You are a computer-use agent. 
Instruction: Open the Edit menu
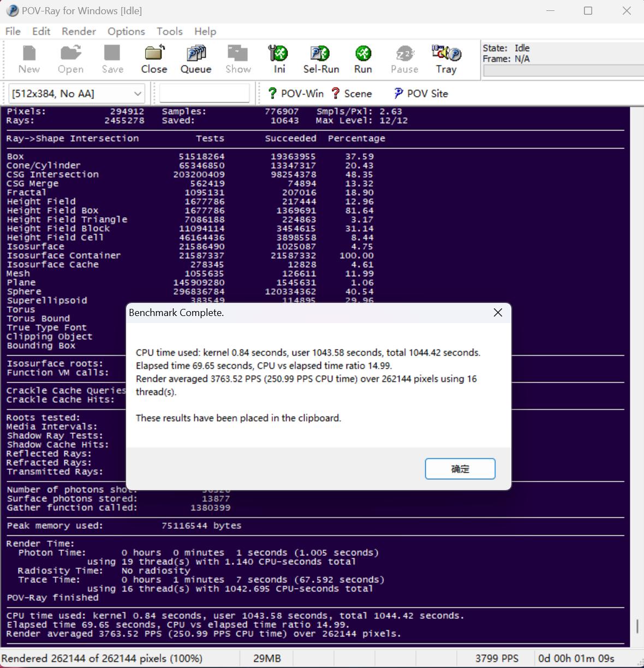coord(41,31)
